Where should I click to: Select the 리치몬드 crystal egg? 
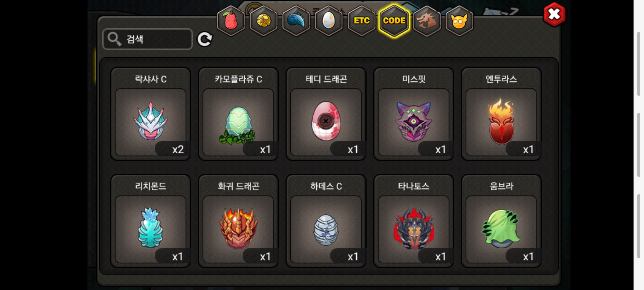click(x=151, y=221)
